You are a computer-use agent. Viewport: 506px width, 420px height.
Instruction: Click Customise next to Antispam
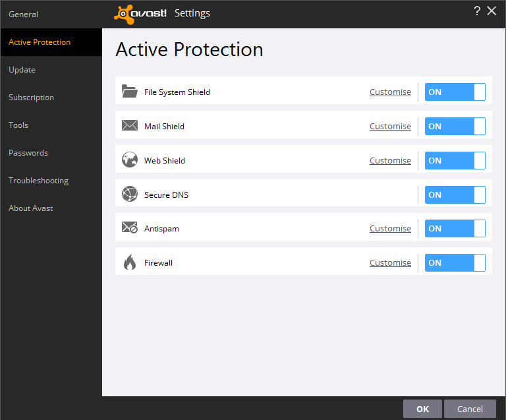pos(390,228)
